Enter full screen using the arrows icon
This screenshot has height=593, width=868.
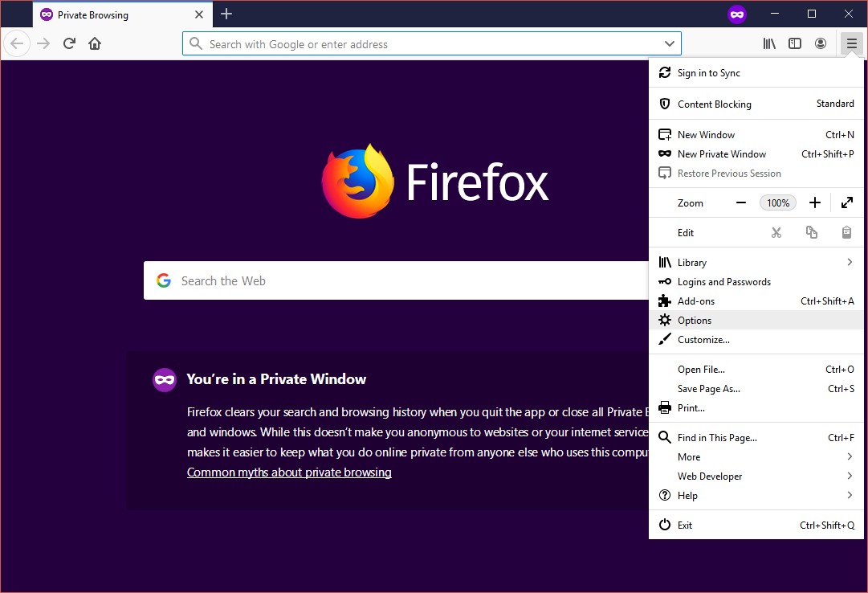pos(847,202)
